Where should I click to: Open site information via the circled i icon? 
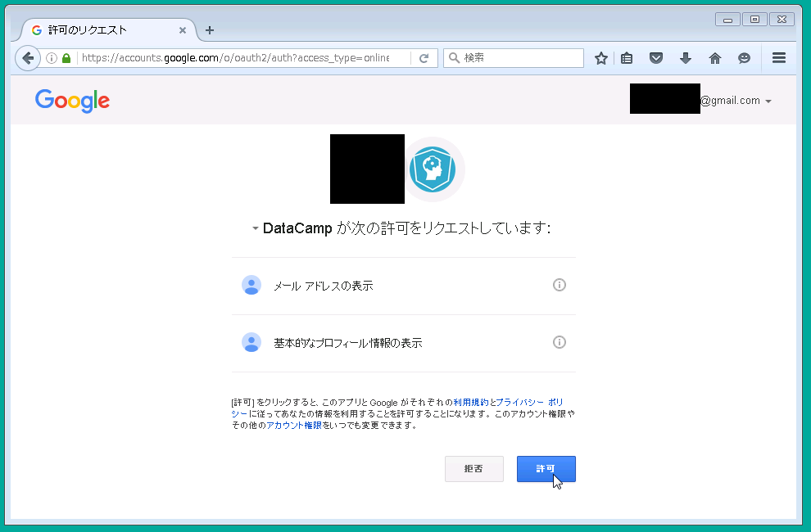[x=52, y=58]
